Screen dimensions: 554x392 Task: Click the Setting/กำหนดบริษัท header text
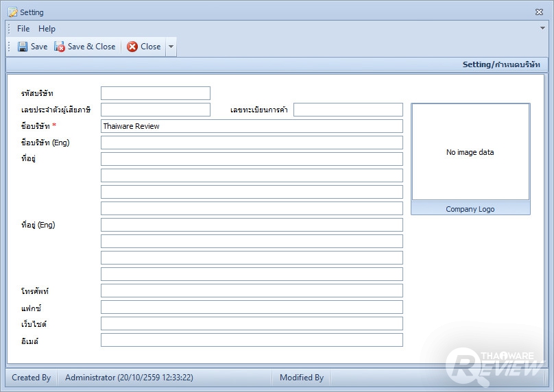pos(501,64)
